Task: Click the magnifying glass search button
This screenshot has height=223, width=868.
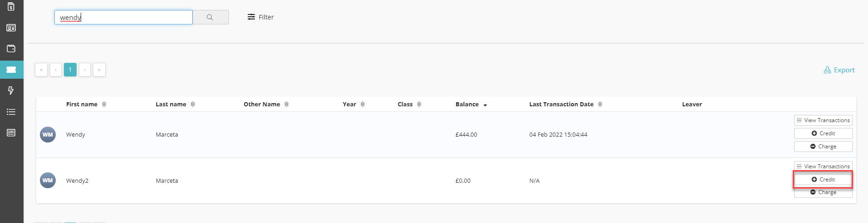Action: tap(210, 17)
